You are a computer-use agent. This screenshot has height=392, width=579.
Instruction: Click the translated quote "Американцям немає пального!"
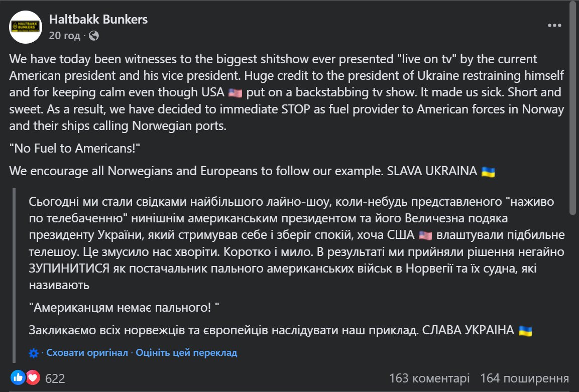[x=124, y=308]
